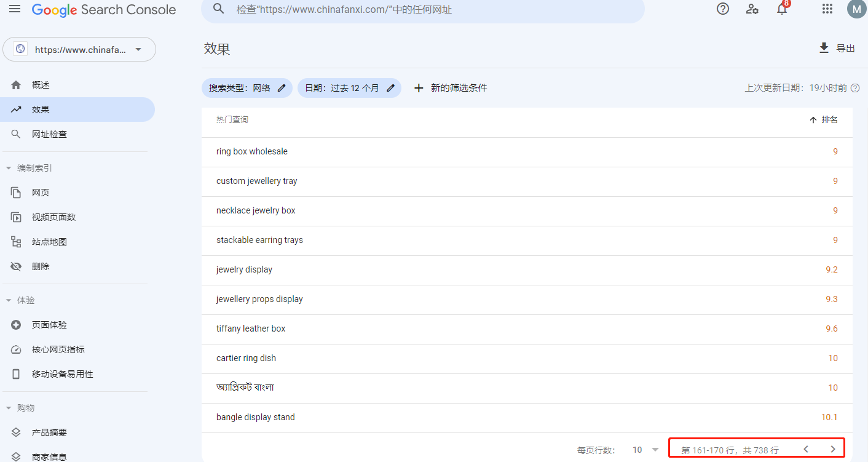Click the 热门查询 column header
Viewport: 868px width, 462px height.
click(x=232, y=120)
